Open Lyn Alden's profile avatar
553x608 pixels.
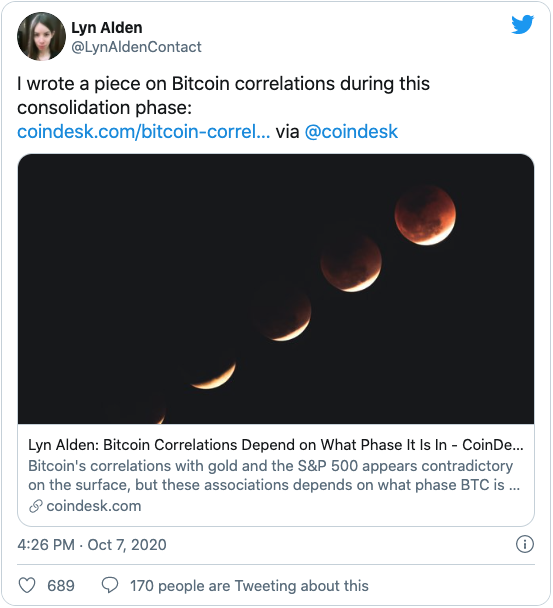41,36
